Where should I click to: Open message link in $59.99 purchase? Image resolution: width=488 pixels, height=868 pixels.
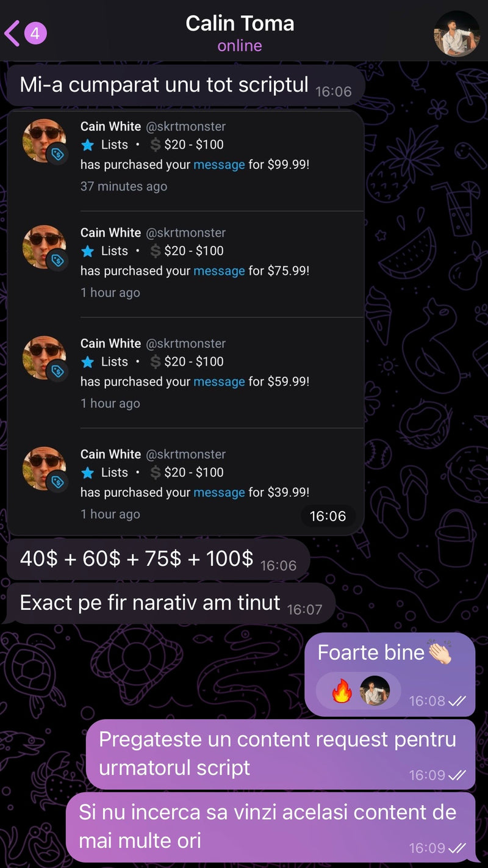(x=219, y=382)
